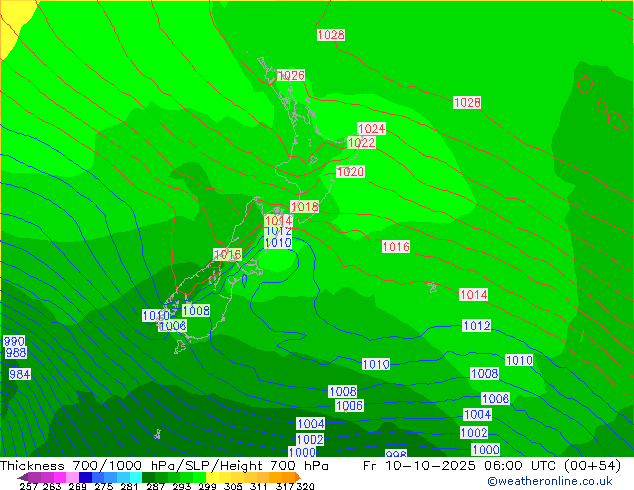Click the red 1022 isobar label

coord(361,142)
